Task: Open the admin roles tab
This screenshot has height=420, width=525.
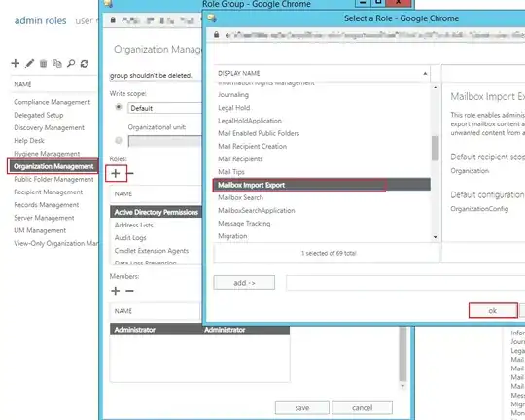Action: point(40,20)
